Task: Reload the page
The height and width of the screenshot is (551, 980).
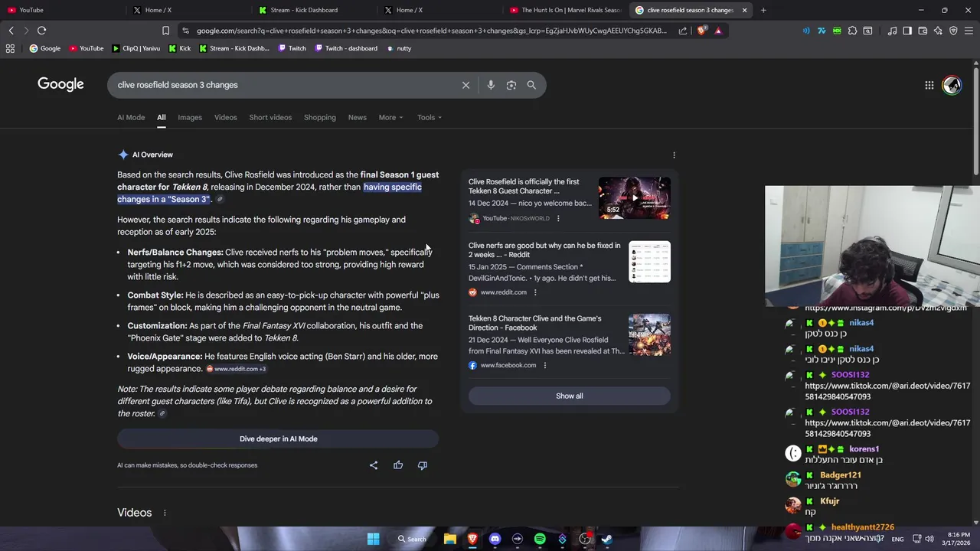Action: 41,31
